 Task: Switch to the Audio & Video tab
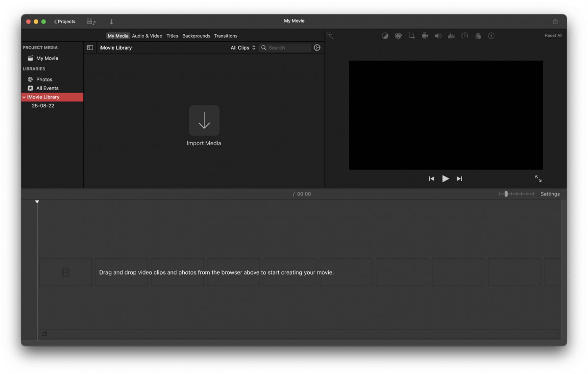[x=147, y=36]
